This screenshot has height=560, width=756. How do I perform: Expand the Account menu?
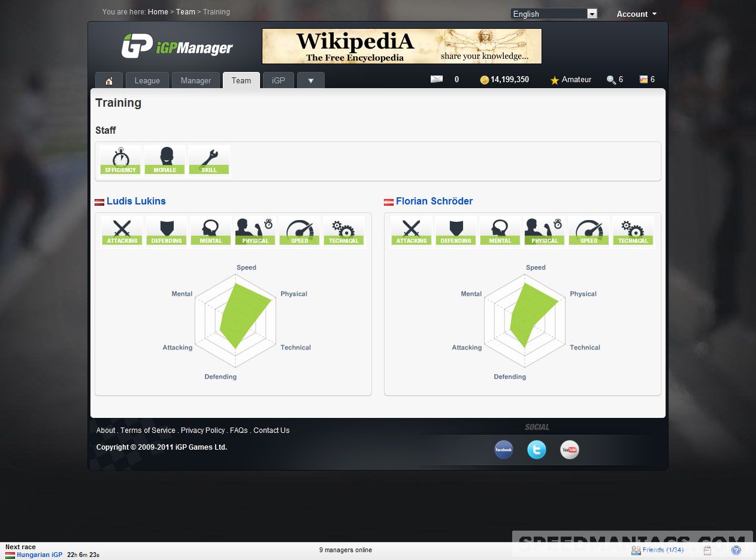point(636,14)
